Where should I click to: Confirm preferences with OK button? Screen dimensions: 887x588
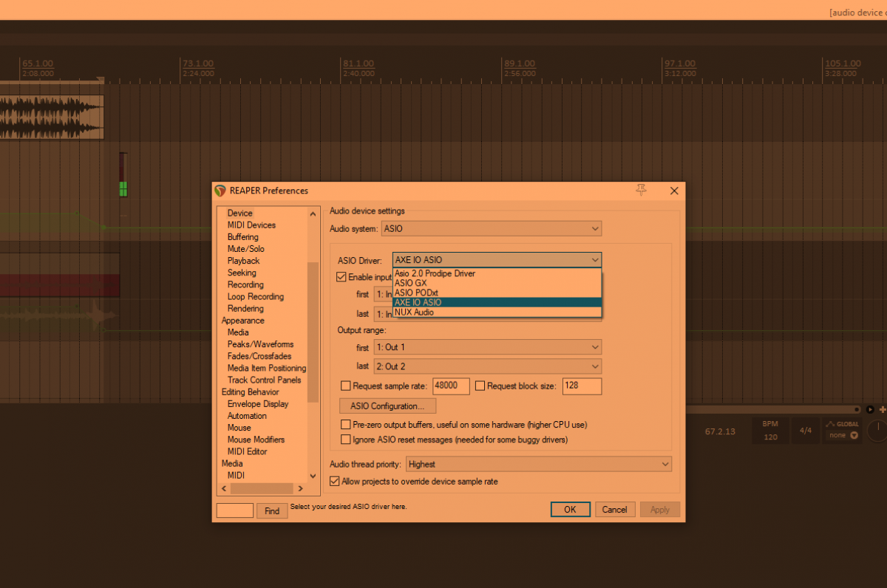570,510
